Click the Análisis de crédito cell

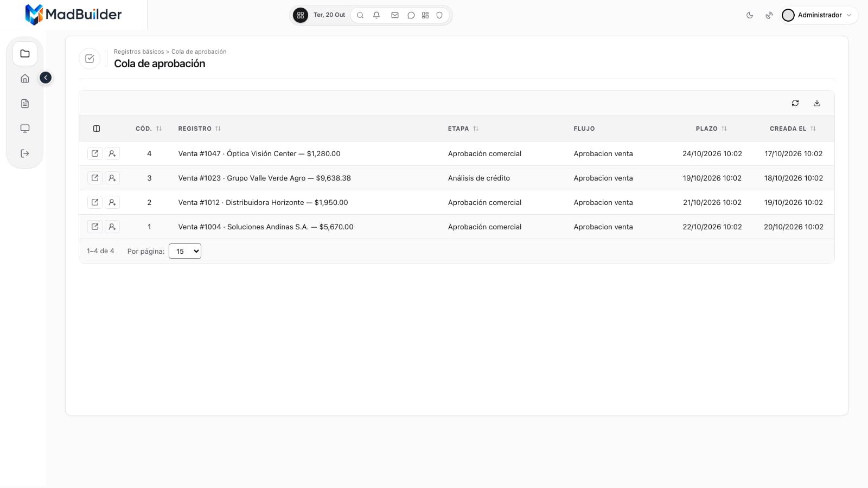click(479, 178)
